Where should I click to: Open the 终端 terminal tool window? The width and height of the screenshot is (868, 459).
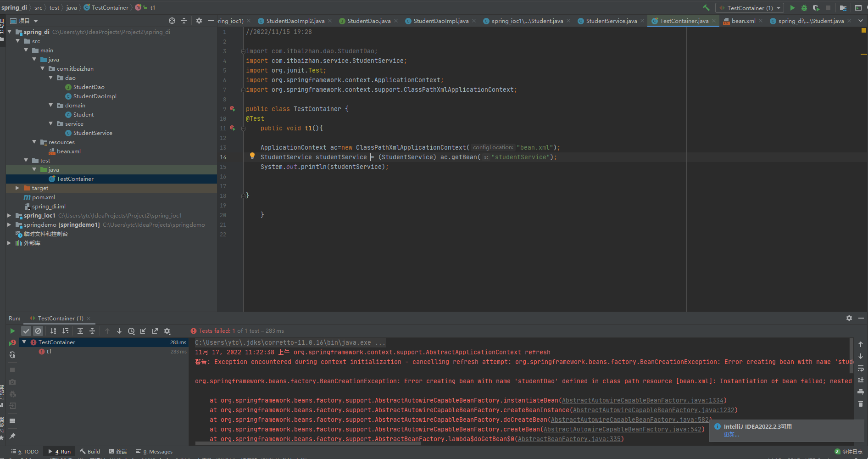click(118, 452)
